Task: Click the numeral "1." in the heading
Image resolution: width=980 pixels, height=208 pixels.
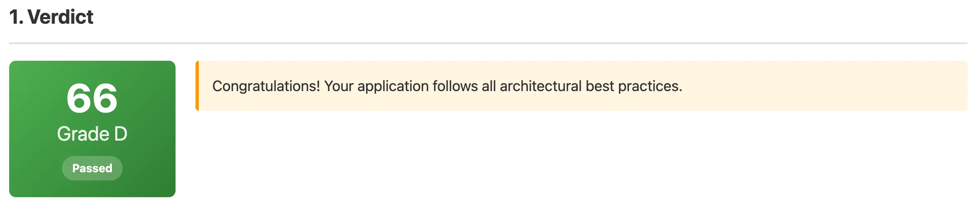Action: point(16,17)
